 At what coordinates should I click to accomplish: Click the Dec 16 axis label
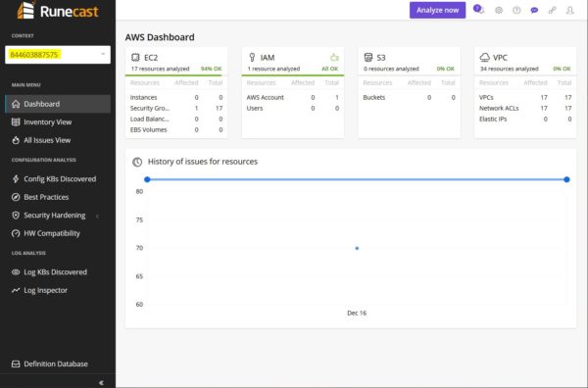tap(357, 313)
